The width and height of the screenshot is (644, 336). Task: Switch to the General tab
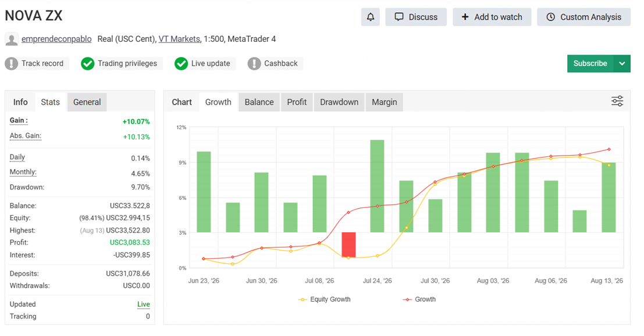click(87, 102)
